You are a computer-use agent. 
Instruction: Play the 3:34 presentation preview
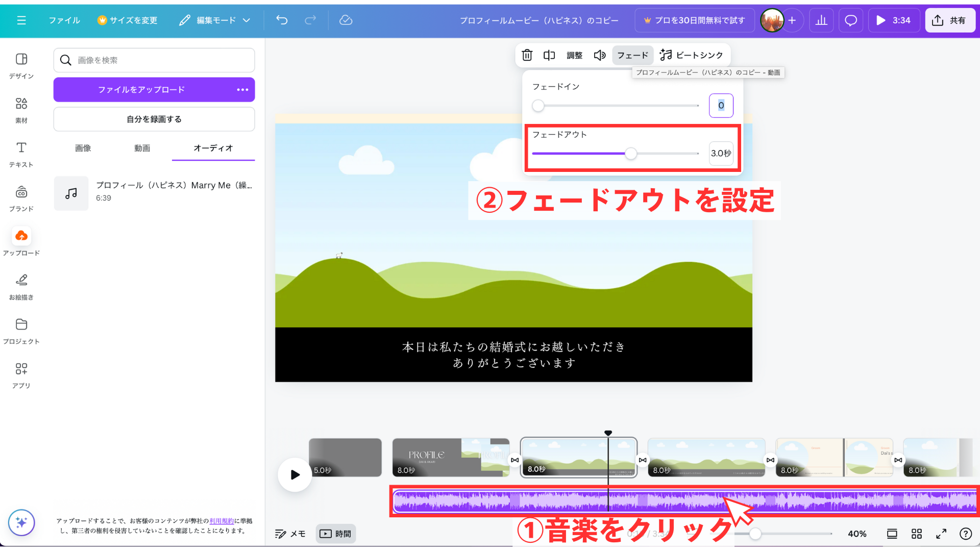pos(893,20)
